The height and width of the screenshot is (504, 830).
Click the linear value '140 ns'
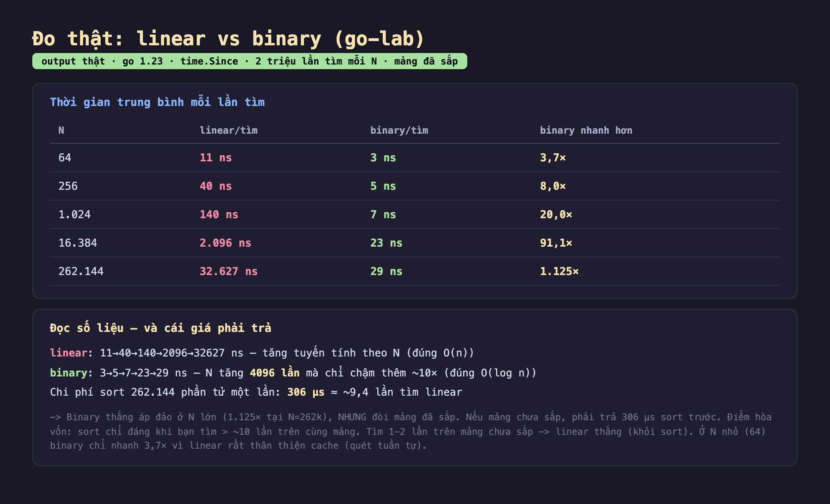coord(219,214)
